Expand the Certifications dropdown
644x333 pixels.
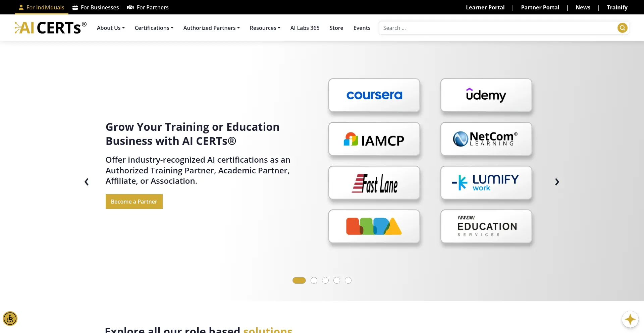pyautogui.click(x=154, y=28)
